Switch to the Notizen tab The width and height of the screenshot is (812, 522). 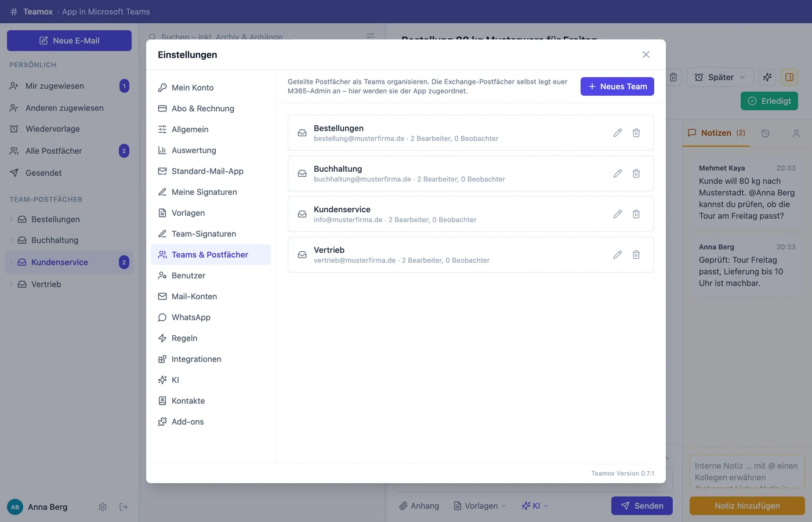coord(716,133)
